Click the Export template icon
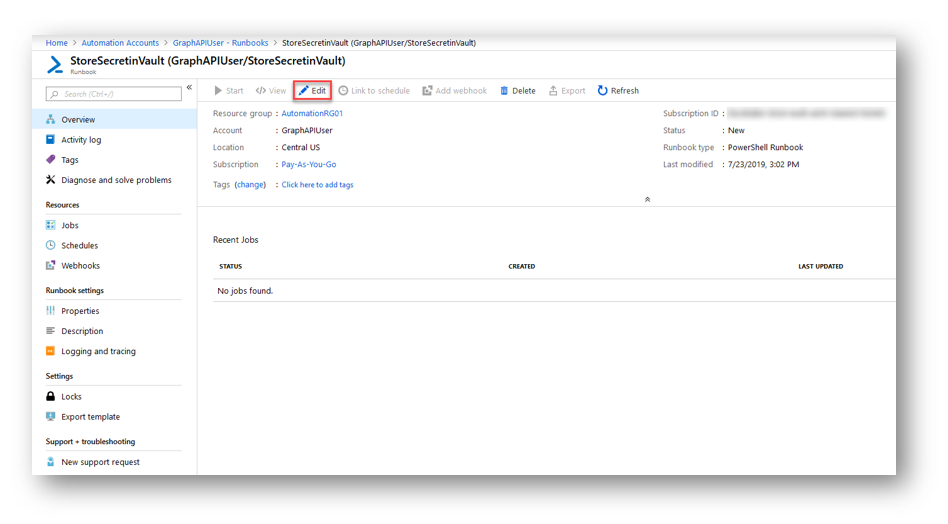The width and height of the screenshot is (948, 524). pyautogui.click(x=51, y=416)
